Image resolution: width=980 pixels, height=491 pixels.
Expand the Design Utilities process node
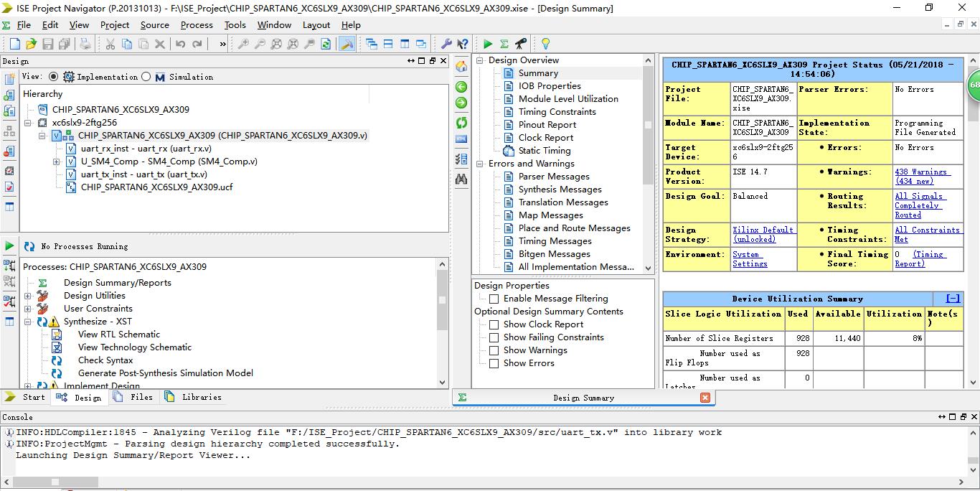pos(28,296)
